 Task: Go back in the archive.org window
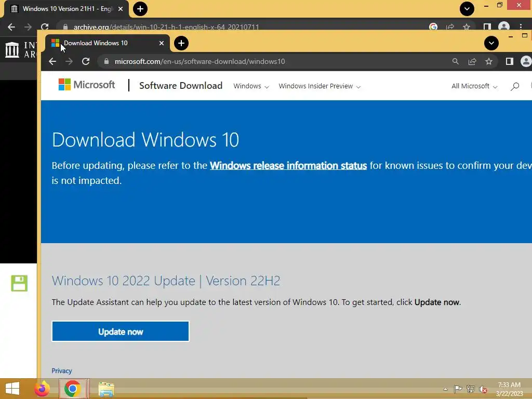pyautogui.click(x=11, y=27)
